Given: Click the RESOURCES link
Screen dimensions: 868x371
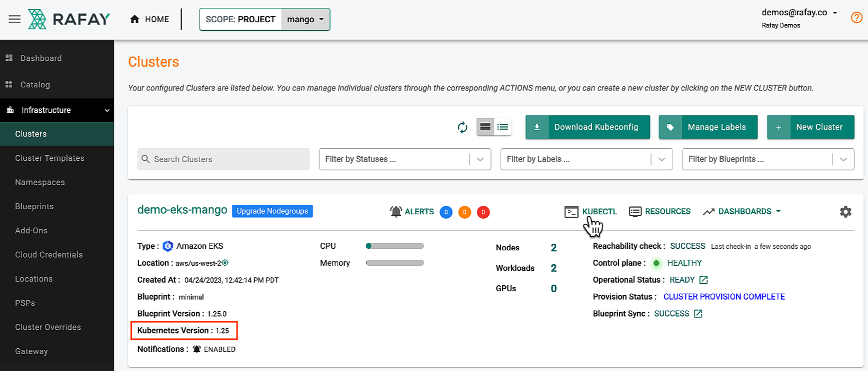Looking at the screenshot, I should [668, 212].
